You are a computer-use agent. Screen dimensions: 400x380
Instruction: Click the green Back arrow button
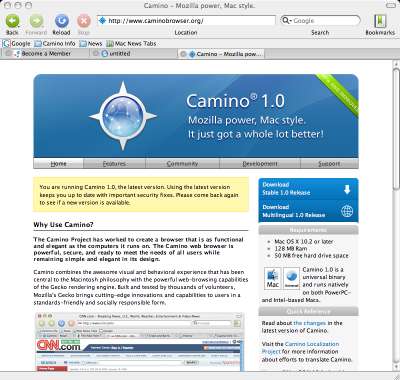tap(12, 22)
